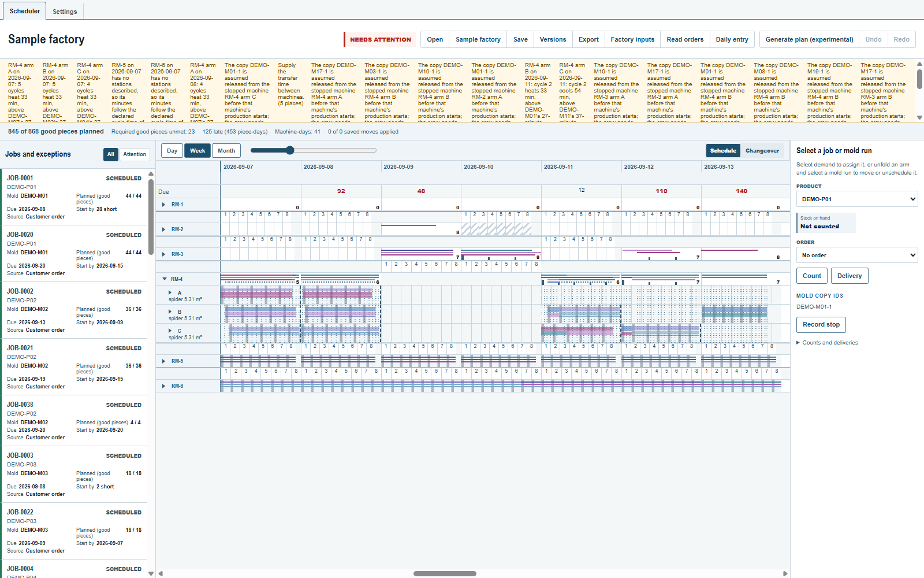
Task: Switch timeline to Week view
Action: point(198,151)
